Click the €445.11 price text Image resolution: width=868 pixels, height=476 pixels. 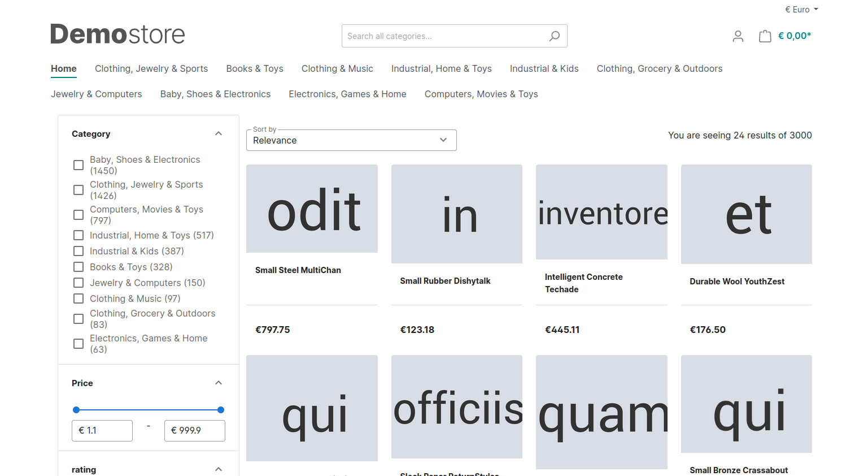tap(562, 330)
